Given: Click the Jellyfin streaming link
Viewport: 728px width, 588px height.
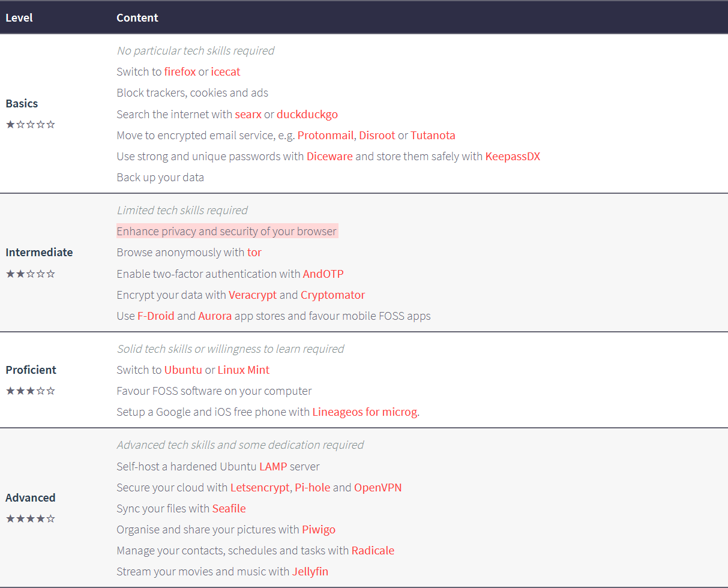Looking at the screenshot, I should pos(310,571).
